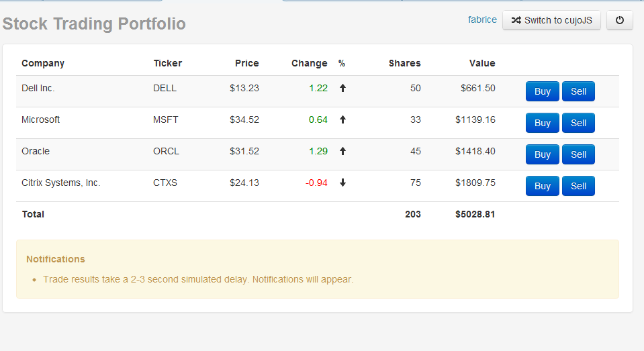Buy shares of Citrix Systems
The width and height of the screenshot is (644, 351).
pyautogui.click(x=542, y=186)
